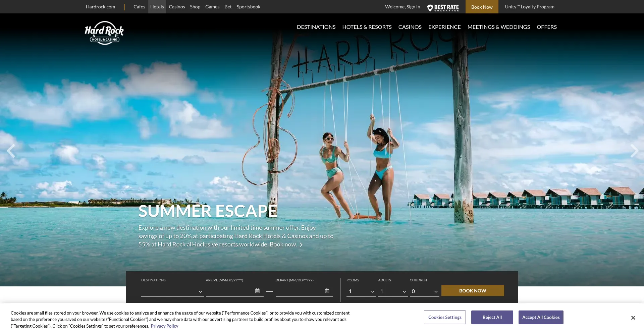Click the arrow after 'Book now.' text
Image resolution: width=644 pixels, height=333 pixels.
pyautogui.click(x=301, y=245)
